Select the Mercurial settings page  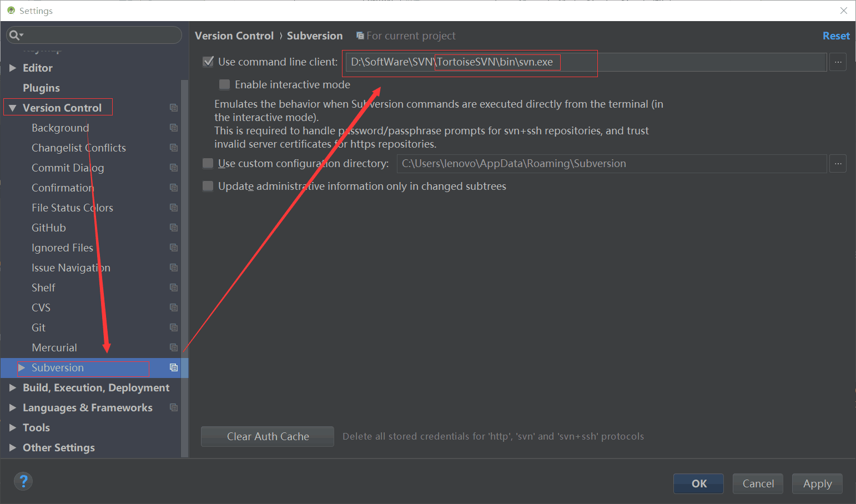(54, 347)
